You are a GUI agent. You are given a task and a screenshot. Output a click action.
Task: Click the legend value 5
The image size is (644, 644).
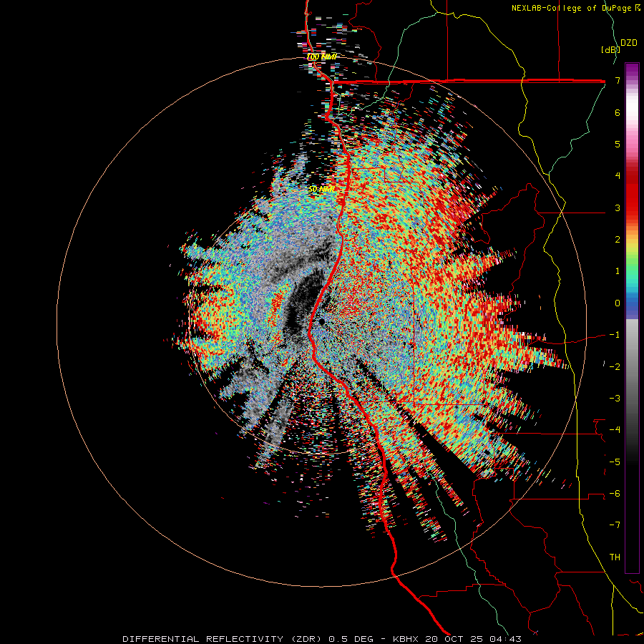tap(618, 144)
